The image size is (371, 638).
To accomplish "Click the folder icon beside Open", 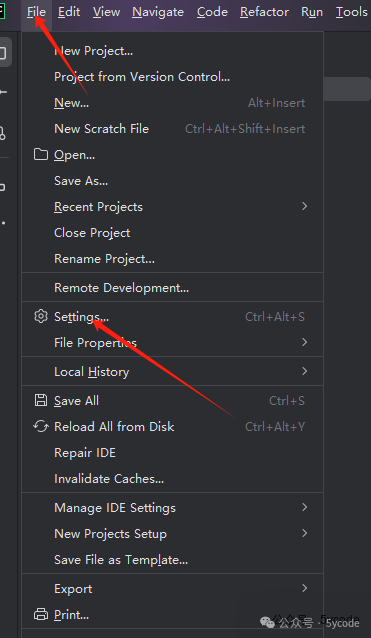I will point(41,155).
